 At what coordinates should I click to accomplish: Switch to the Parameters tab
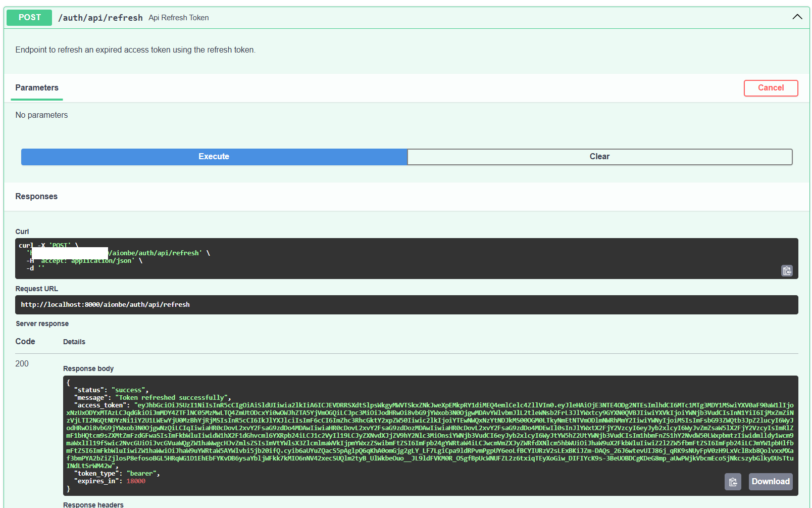click(36, 87)
